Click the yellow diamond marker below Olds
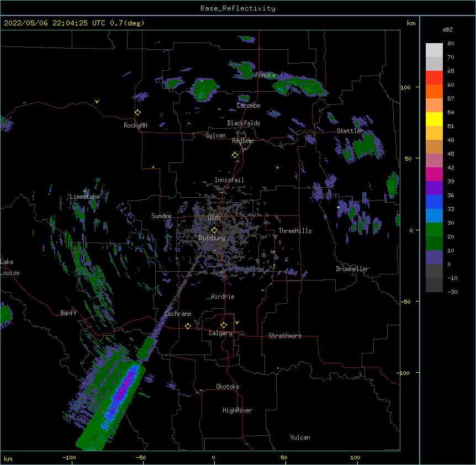 coord(214,230)
